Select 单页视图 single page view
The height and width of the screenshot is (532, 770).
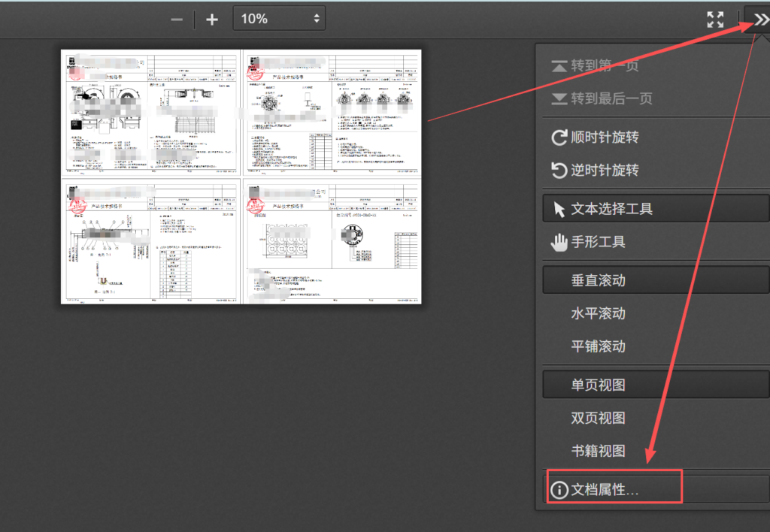pos(656,385)
